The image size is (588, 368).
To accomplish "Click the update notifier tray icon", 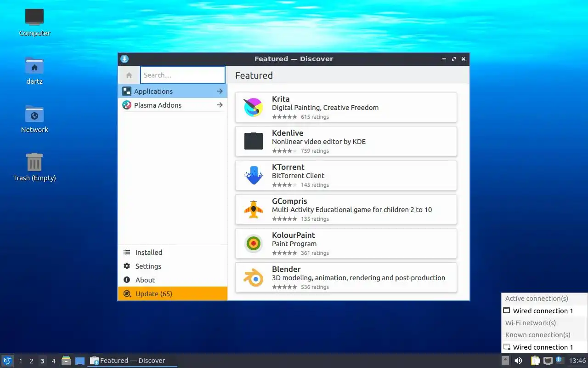I will [560, 360].
